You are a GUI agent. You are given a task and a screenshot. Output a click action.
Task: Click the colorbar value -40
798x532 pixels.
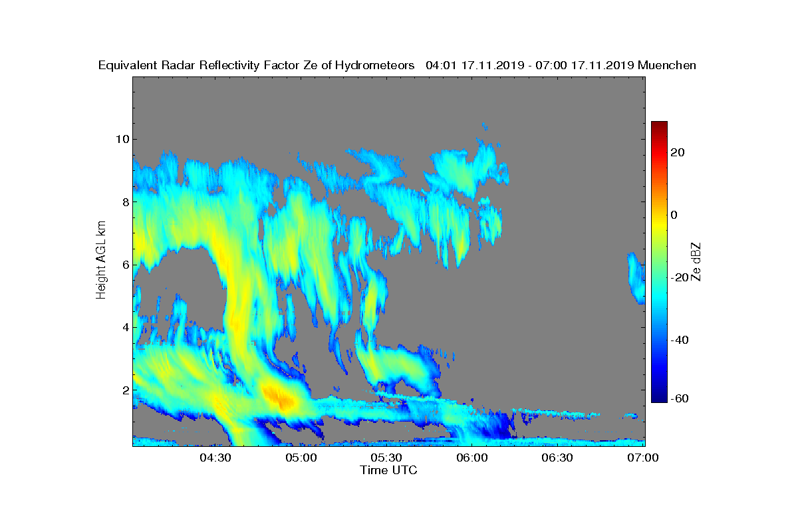pyautogui.click(x=678, y=340)
